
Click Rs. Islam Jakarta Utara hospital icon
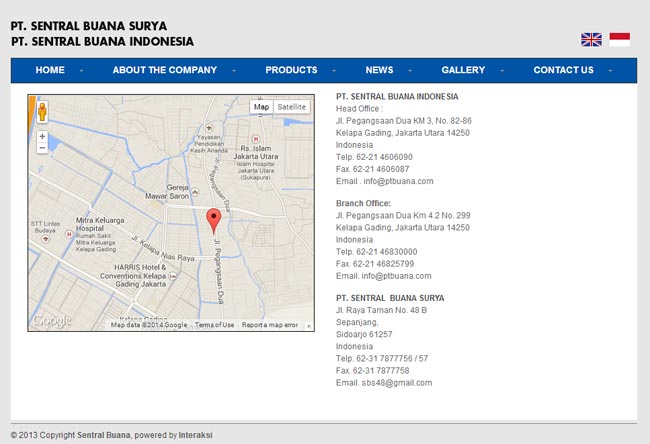pos(256,139)
